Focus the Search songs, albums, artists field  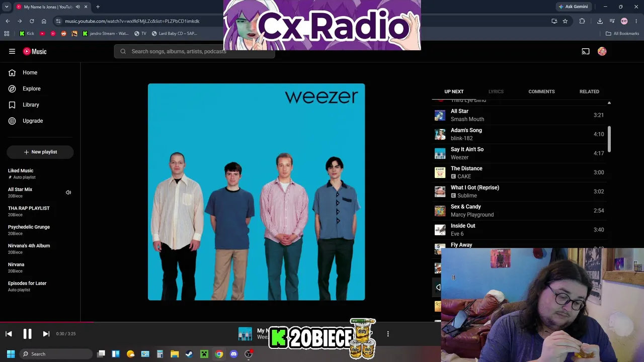pos(195,51)
